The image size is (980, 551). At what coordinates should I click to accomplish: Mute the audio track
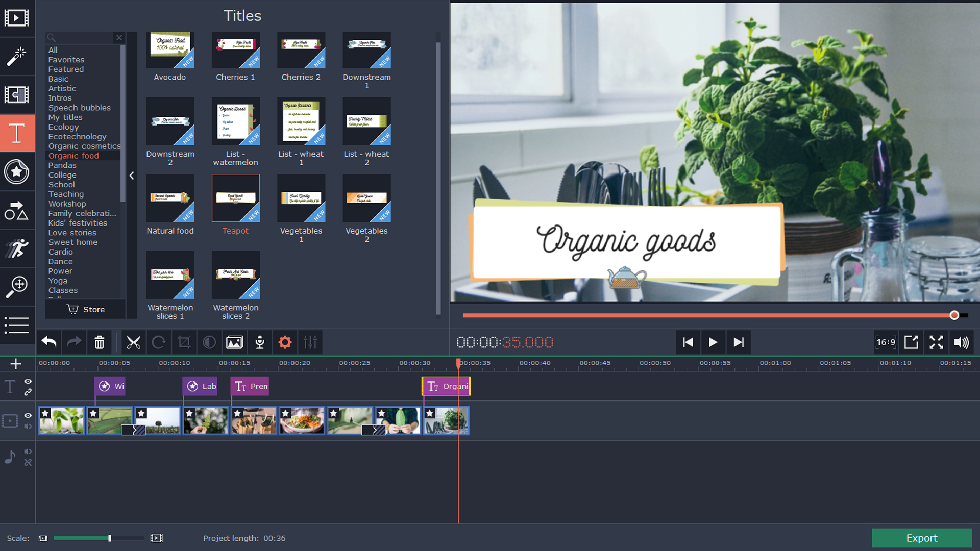(x=28, y=451)
